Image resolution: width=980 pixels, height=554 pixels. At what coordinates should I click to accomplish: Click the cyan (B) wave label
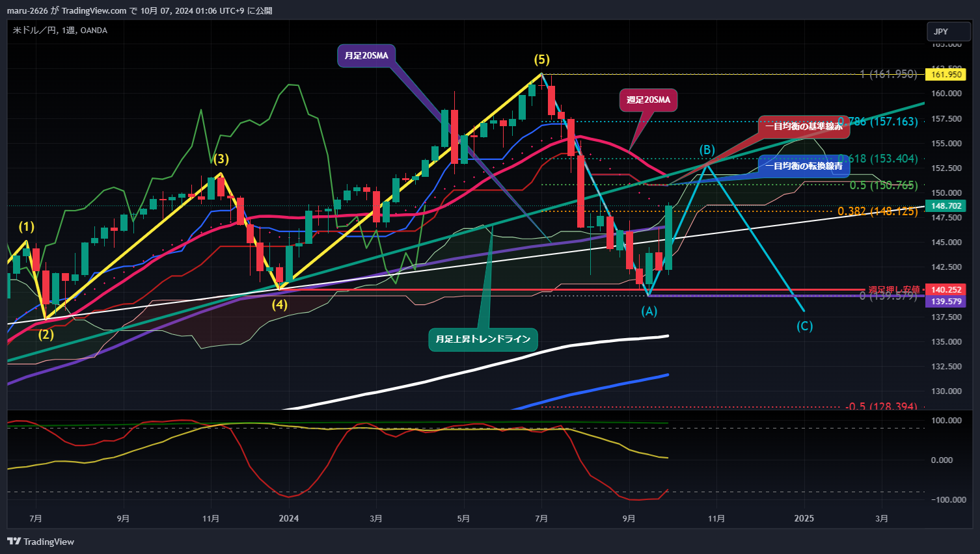[x=707, y=150]
